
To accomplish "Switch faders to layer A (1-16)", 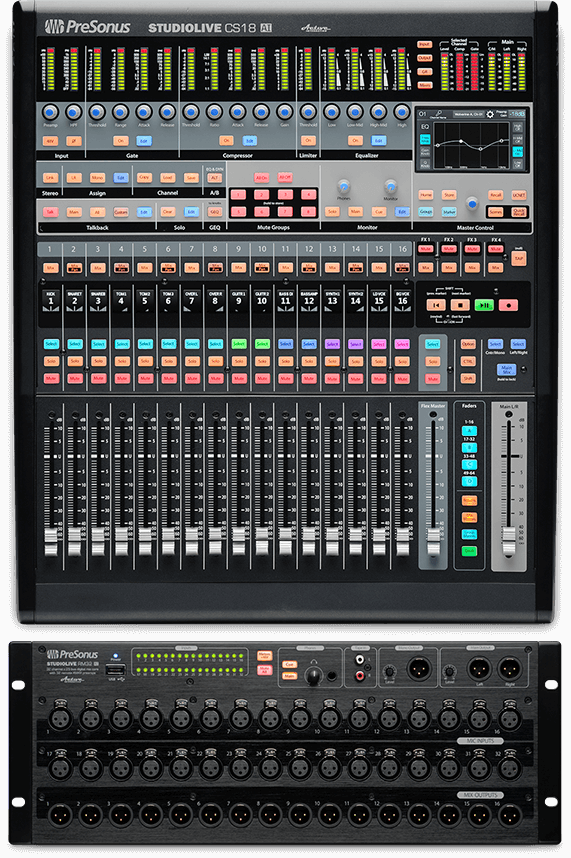I will pyautogui.click(x=469, y=431).
